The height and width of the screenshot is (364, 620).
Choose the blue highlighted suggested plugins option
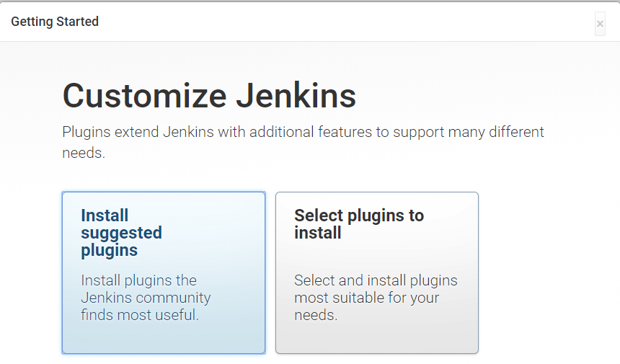coord(164,272)
